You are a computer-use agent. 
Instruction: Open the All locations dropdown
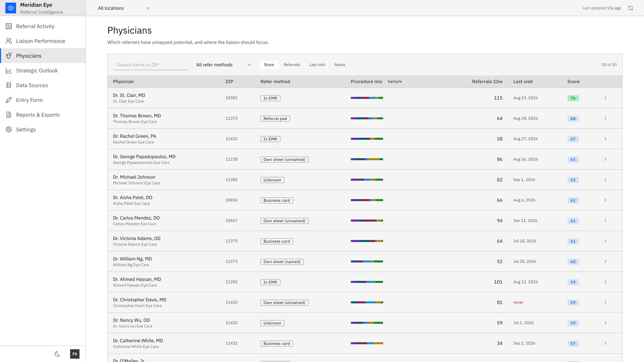(123, 8)
